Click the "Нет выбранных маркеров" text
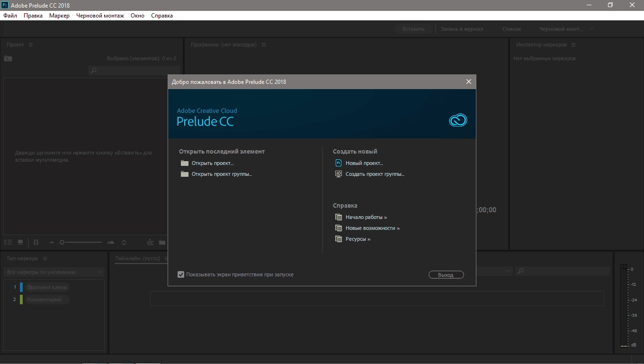Image resolution: width=644 pixels, height=364 pixels. pyautogui.click(x=545, y=58)
